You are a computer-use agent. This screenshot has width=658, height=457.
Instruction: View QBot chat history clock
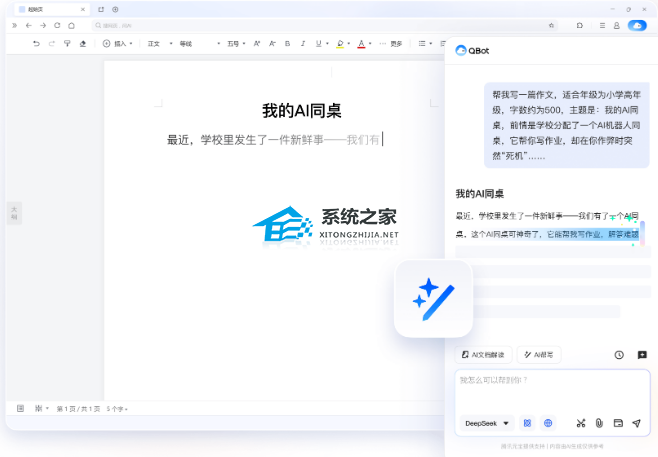619,355
